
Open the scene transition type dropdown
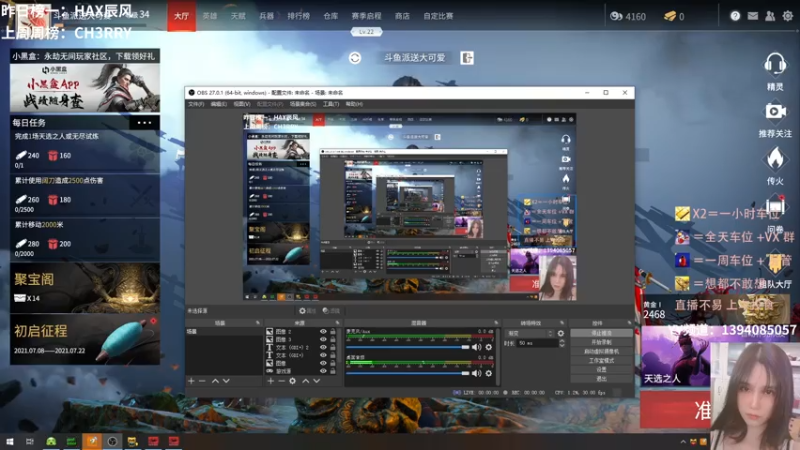530,333
